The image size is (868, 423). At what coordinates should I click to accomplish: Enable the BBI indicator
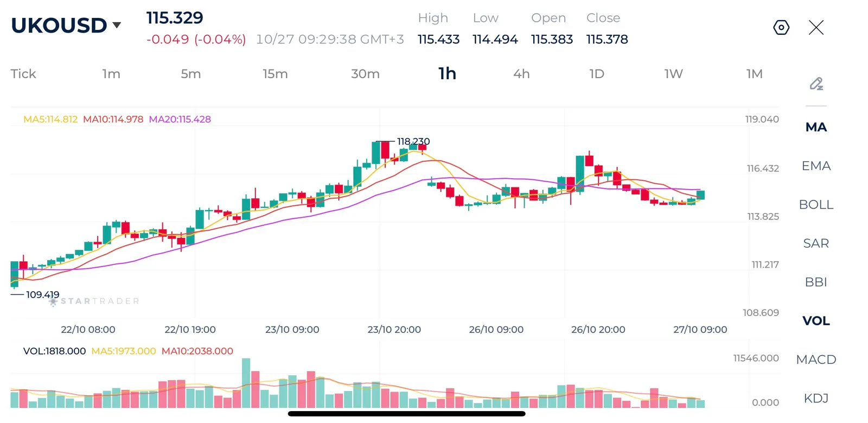tap(816, 282)
